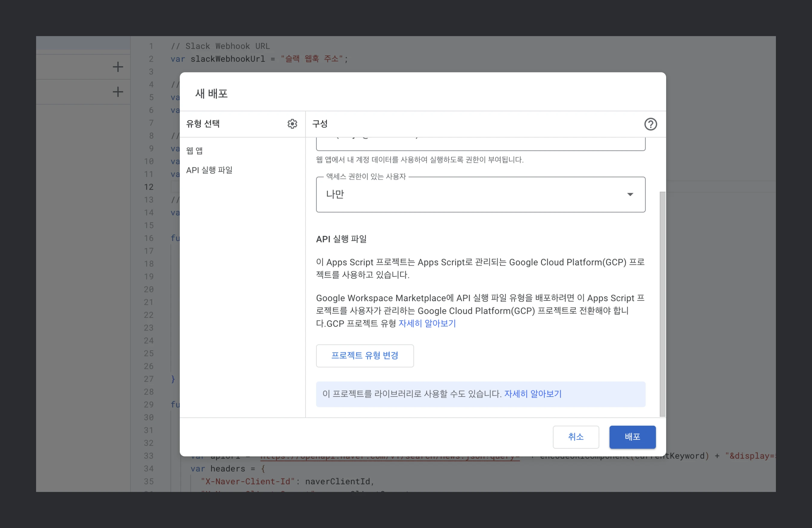812x528 pixels.
Task: Open GCP 프로젝트 유형 자세히 알아보기 link
Action: pyautogui.click(x=427, y=323)
